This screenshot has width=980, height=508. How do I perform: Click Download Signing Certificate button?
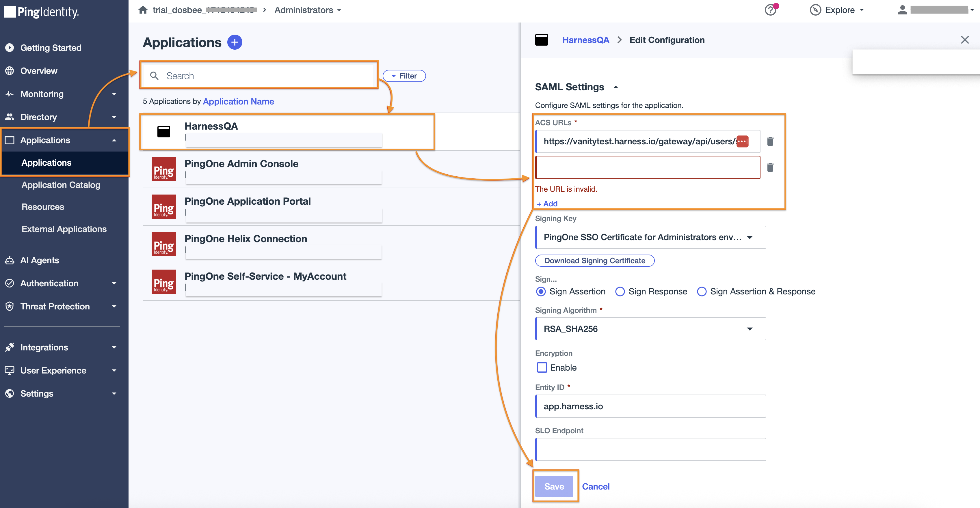[x=595, y=260]
